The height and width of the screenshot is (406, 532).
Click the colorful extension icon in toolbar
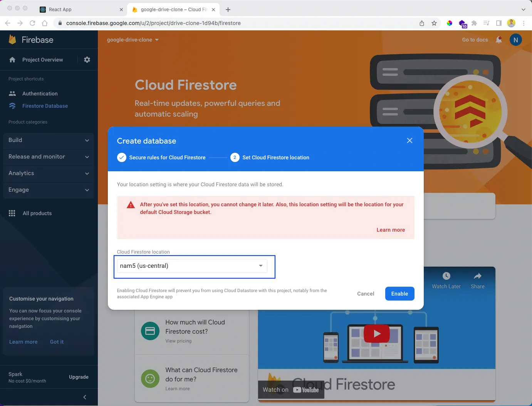click(x=450, y=23)
